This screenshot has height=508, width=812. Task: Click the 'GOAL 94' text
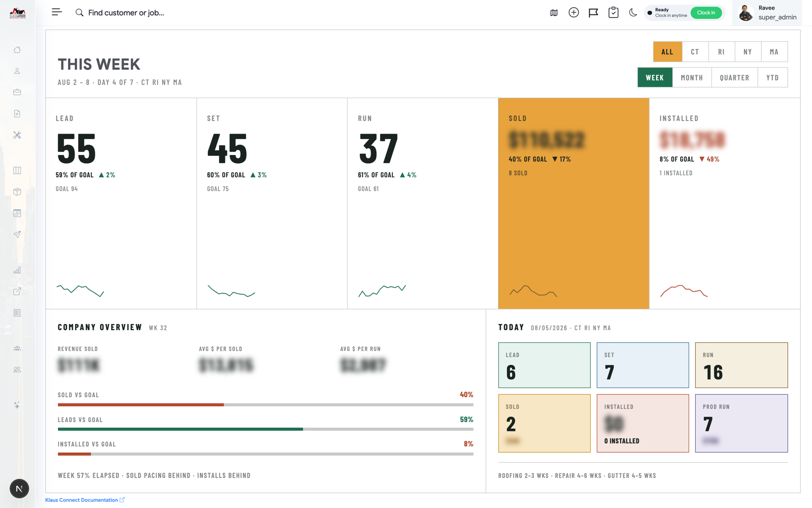(x=66, y=189)
